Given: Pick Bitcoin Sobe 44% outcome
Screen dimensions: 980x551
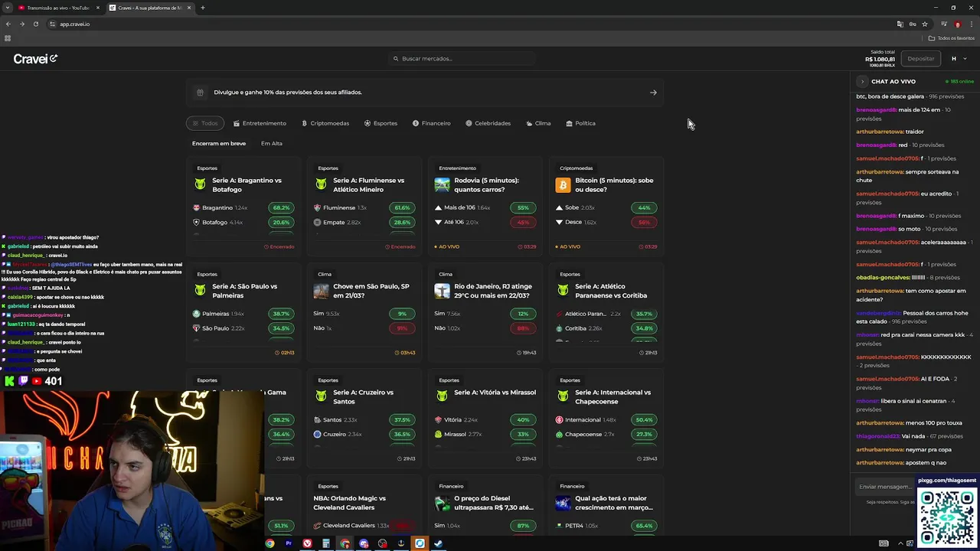Looking at the screenshot, I should tap(644, 208).
